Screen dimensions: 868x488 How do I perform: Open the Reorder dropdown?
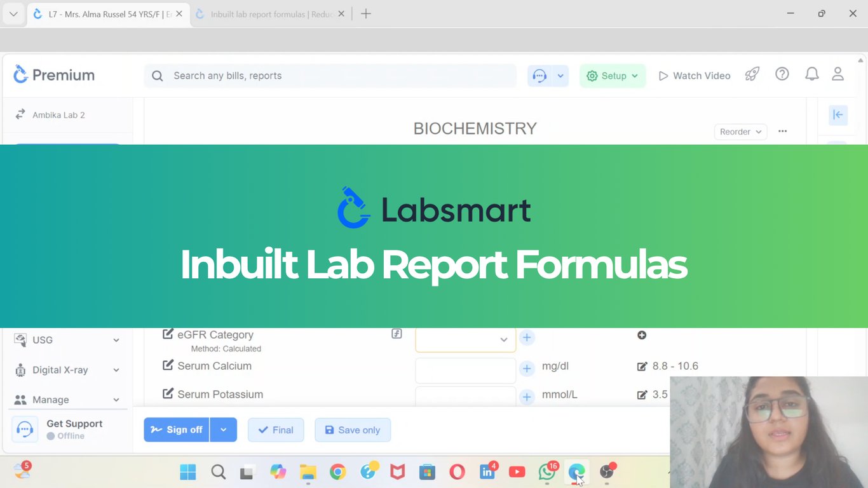740,132
